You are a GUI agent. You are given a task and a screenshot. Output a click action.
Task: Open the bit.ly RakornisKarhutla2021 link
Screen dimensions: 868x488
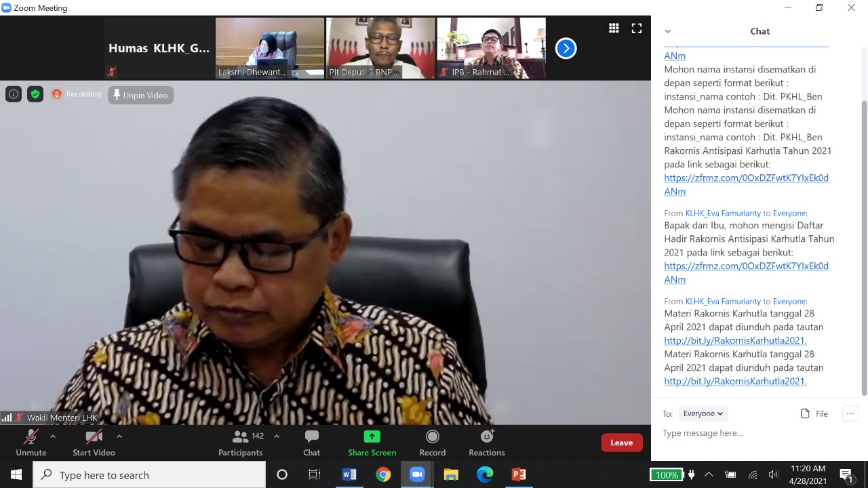click(735, 381)
